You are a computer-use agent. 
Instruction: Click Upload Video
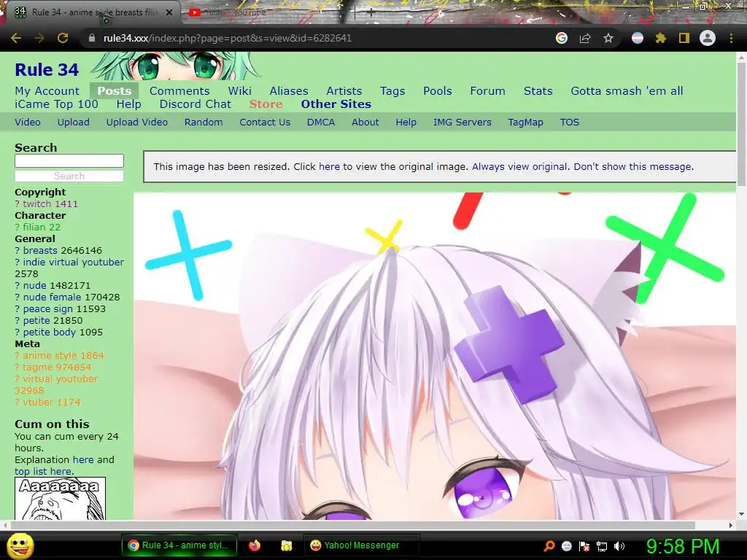tap(136, 122)
